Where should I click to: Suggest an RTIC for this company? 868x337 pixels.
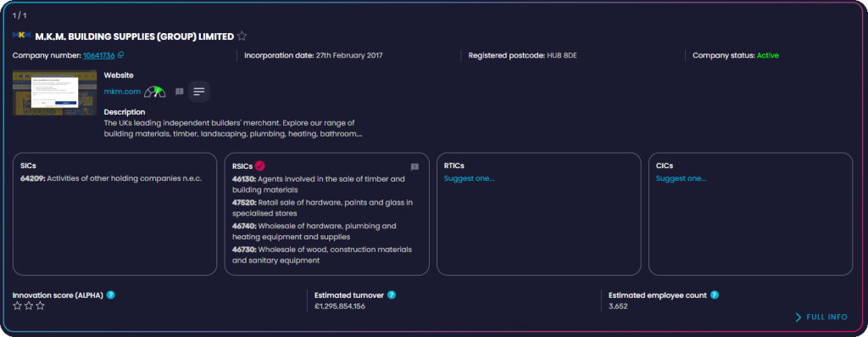470,178
